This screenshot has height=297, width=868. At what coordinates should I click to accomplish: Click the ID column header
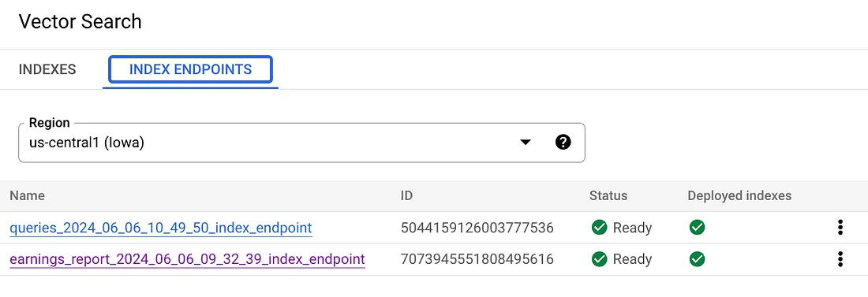click(407, 196)
